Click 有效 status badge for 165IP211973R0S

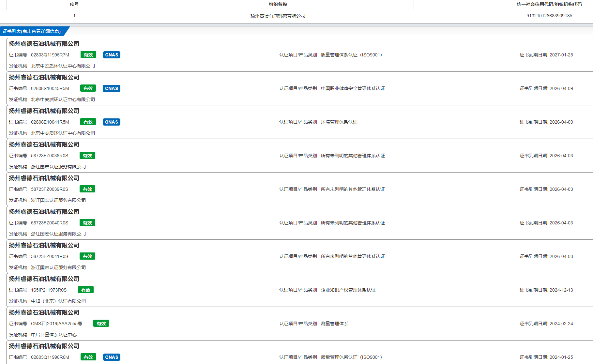(x=86, y=290)
